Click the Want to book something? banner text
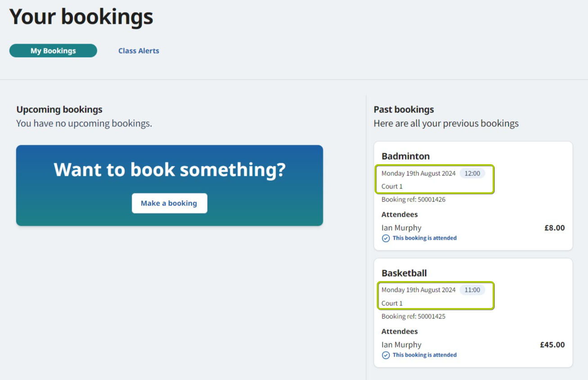This screenshot has height=380, width=588. [170, 170]
